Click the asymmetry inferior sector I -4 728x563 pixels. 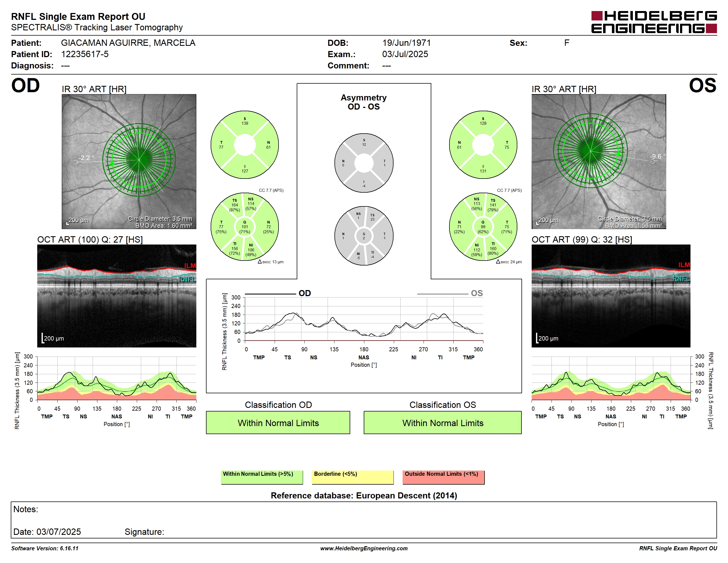[364, 184]
